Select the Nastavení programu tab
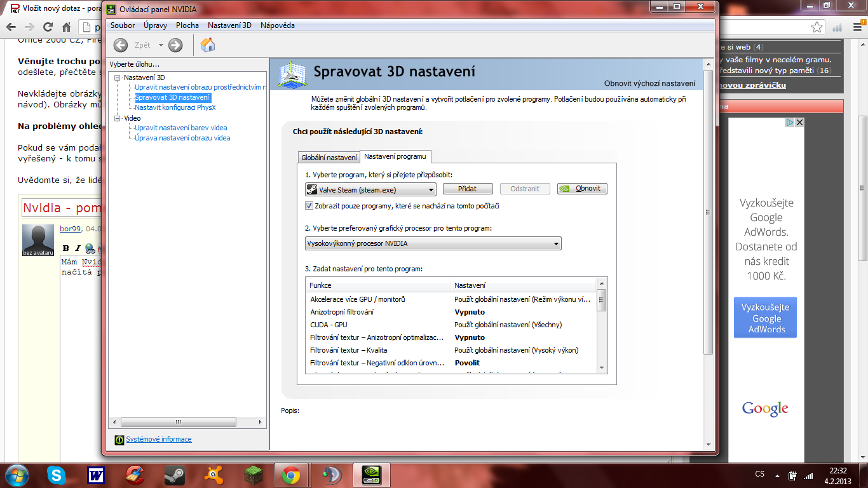868x488 pixels. click(x=396, y=156)
